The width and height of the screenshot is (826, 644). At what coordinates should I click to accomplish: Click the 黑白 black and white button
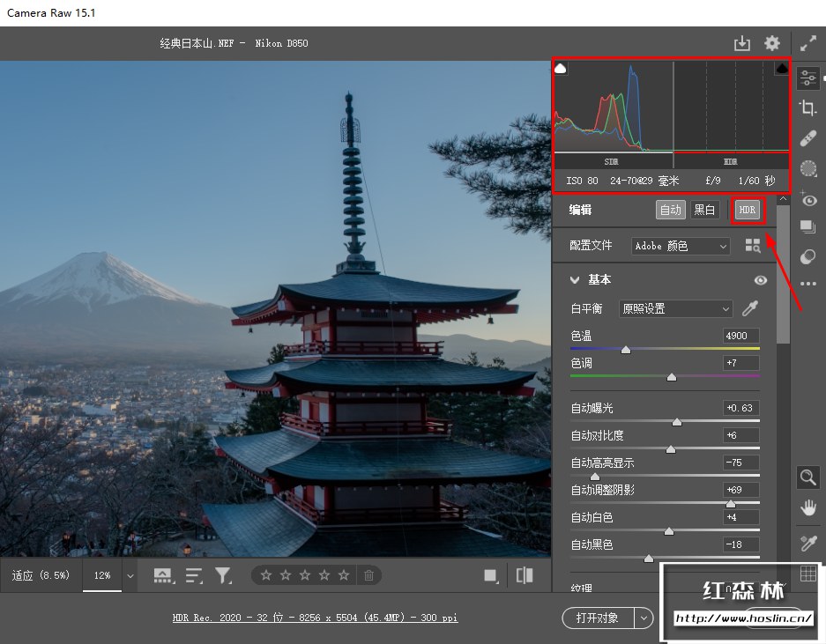click(704, 210)
